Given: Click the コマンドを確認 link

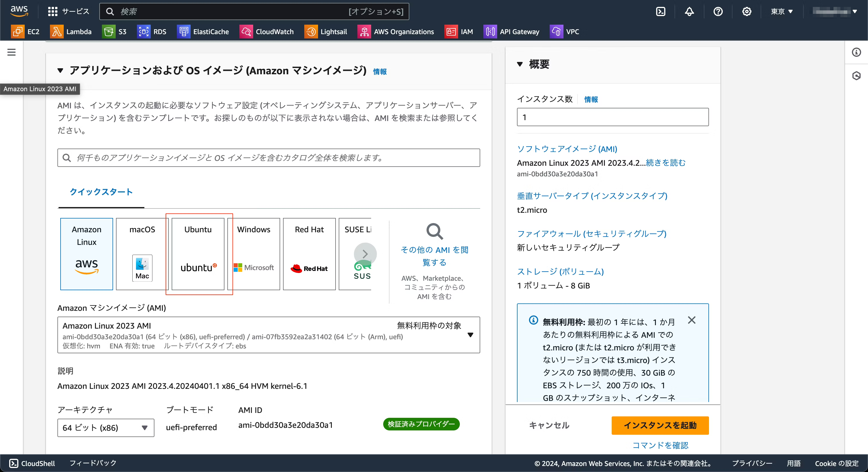Looking at the screenshot, I should click(660, 445).
